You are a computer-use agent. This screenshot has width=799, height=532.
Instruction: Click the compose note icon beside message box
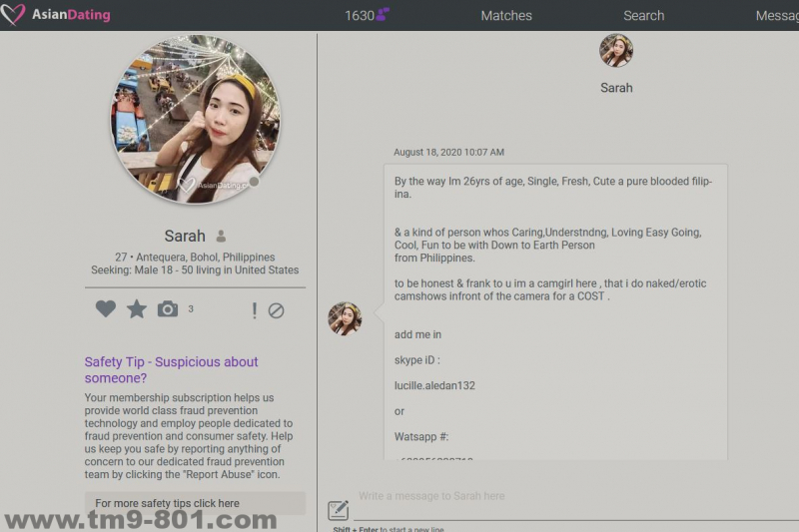click(339, 510)
